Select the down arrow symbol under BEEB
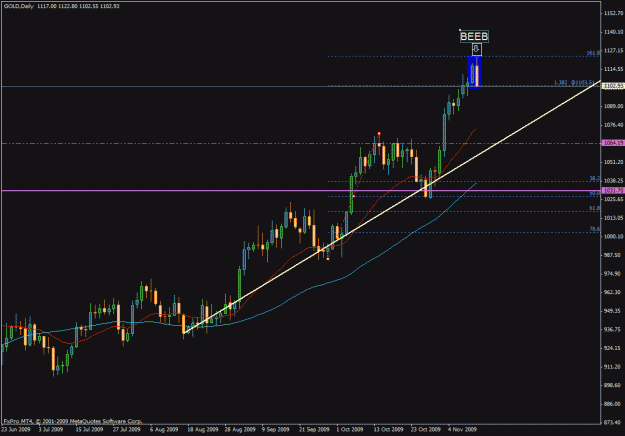This screenshot has height=436, width=625. [x=476, y=49]
